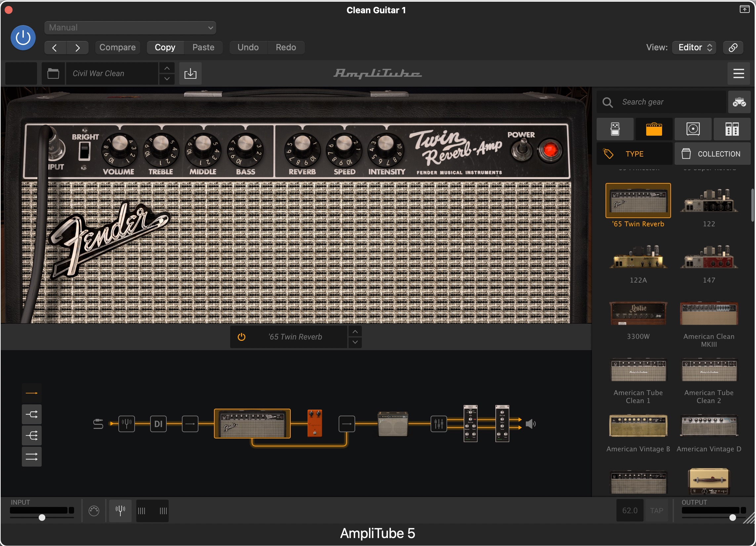Toggle the '65 Twin Reverb module power
The image size is (756, 546).
pyautogui.click(x=241, y=337)
